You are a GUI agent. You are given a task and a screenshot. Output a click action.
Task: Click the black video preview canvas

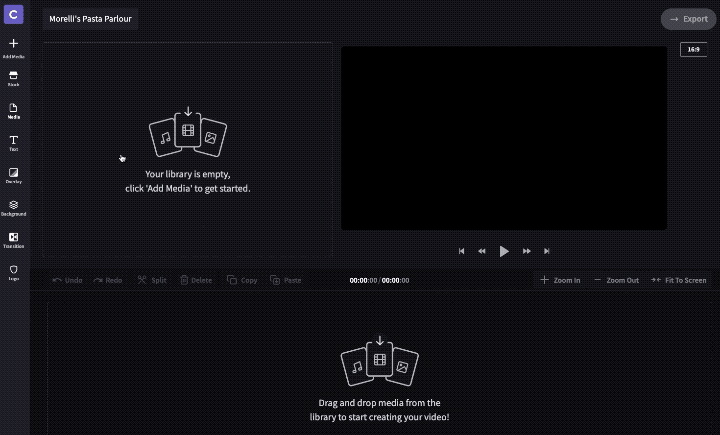(x=504, y=138)
